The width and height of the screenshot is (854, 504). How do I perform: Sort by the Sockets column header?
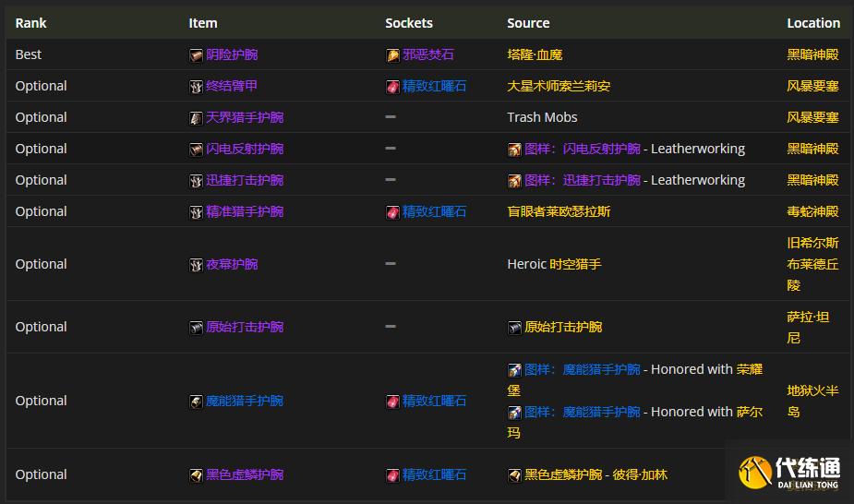pos(409,22)
